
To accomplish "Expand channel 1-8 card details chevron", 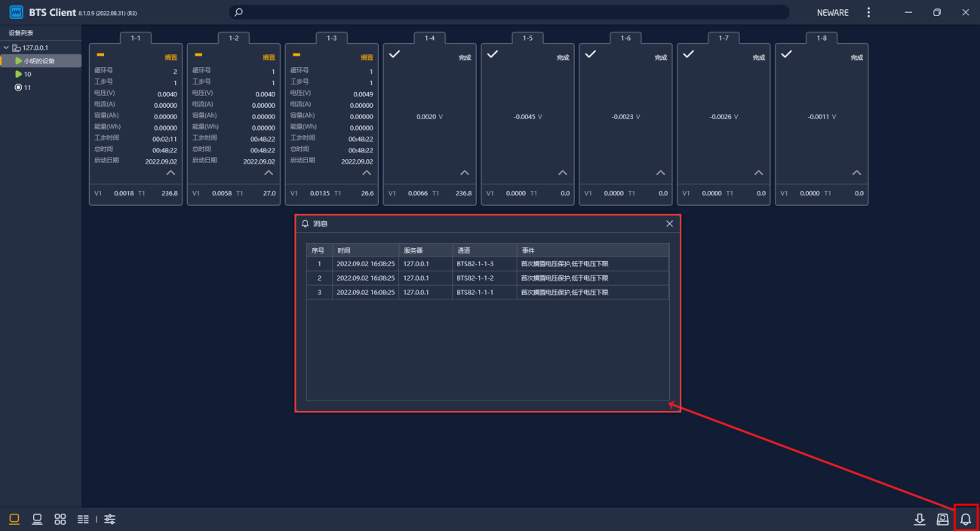I will click(856, 173).
